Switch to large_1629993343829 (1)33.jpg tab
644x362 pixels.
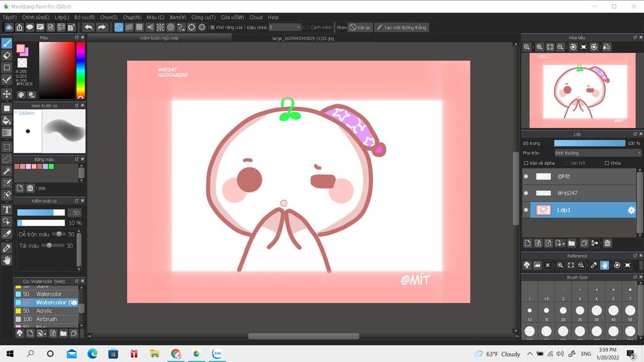tap(303, 38)
